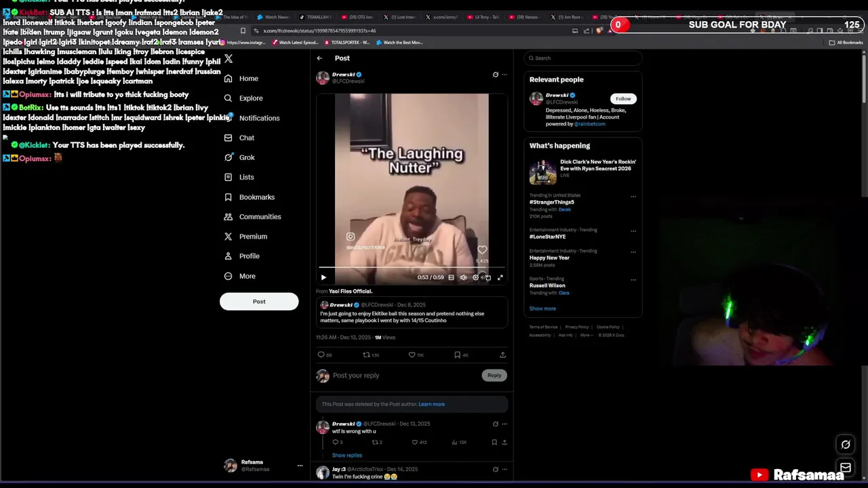Open options for Happy New Year trend
Image resolution: width=868 pixels, height=488 pixels.
[x=633, y=251]
